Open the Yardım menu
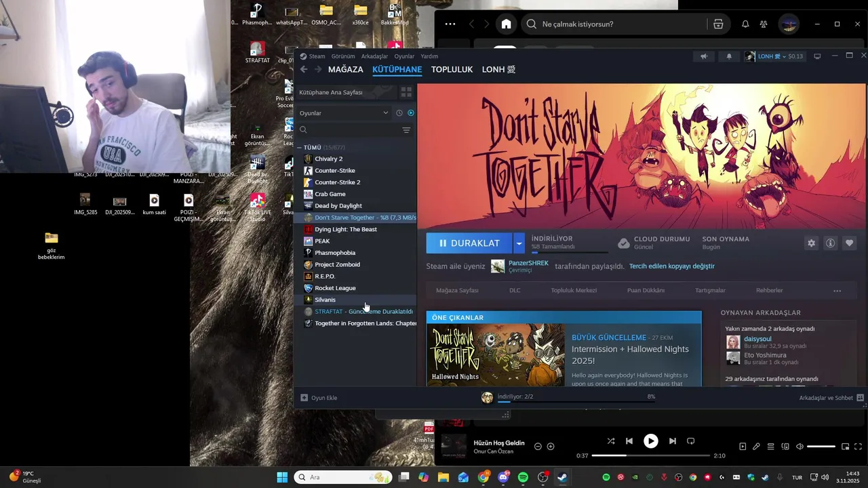The width and height of the screenshot is (868, 488). tap(429, 56)
